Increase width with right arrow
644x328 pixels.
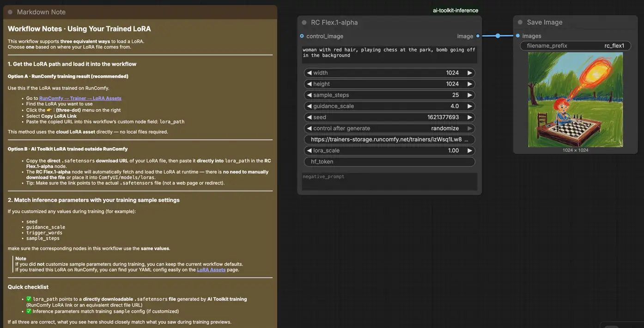(470, 73)
